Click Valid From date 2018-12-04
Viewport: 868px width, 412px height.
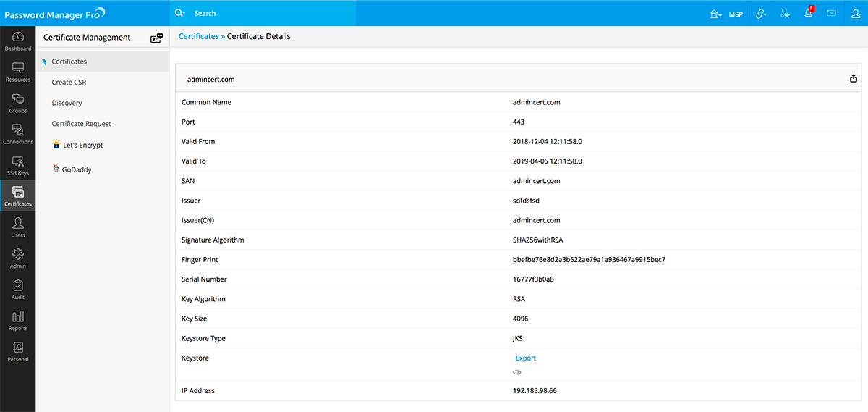(x=548, y=141)
